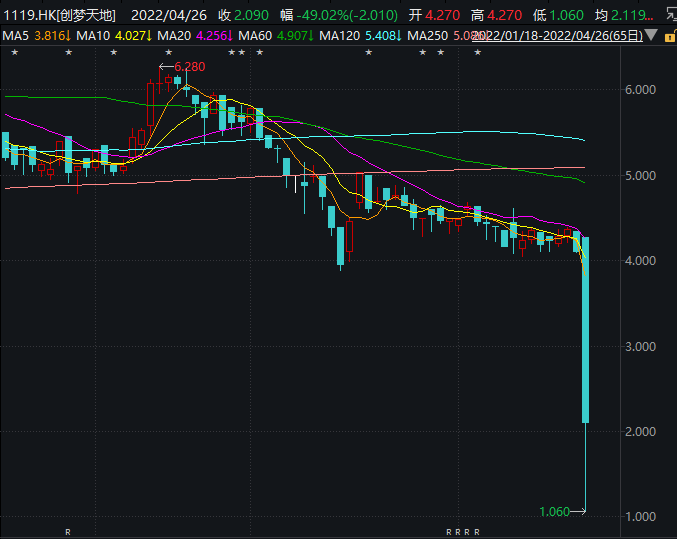Click the rightmost star event marker

[x=478, y=52]
